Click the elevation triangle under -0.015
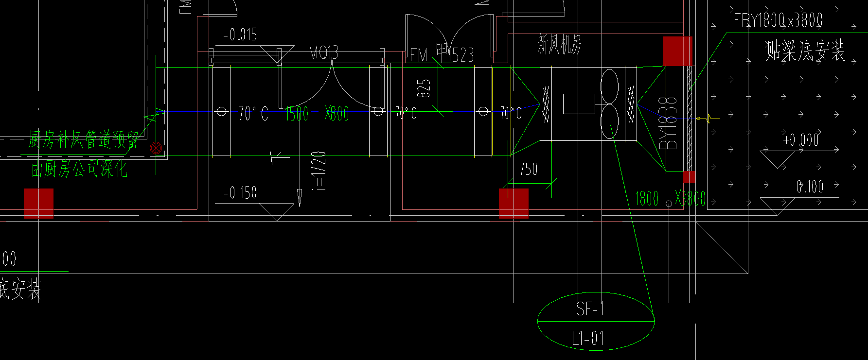Image resolution: width=868 pixels, height=360 pixels. [x=277, y=54]
